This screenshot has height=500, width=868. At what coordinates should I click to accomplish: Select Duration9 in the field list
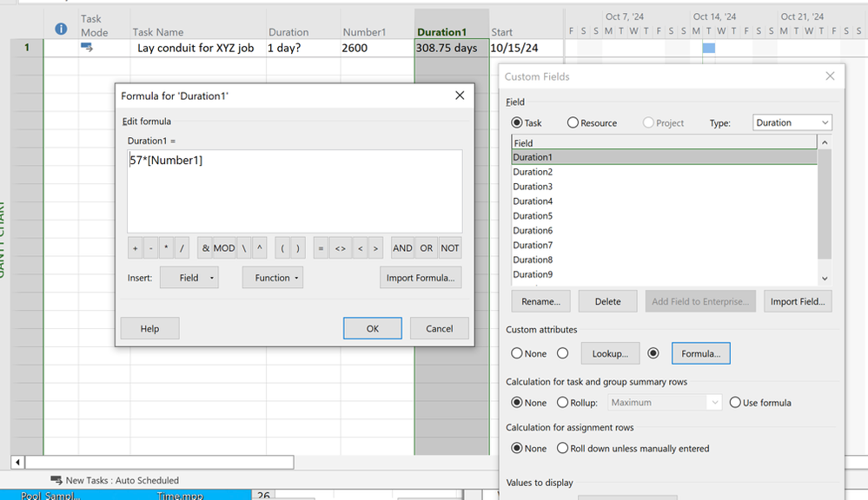click(664, 274)
